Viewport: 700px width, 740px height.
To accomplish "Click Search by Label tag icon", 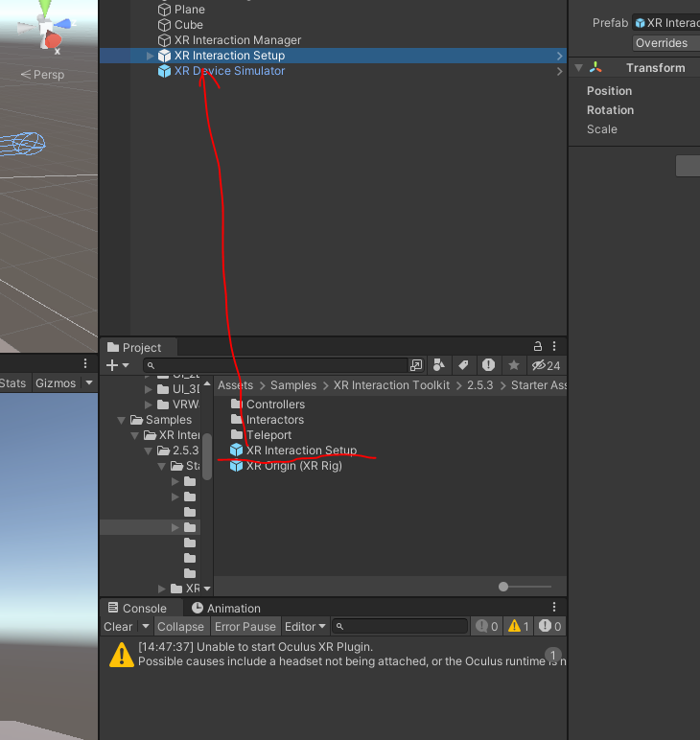I will click(463, 365).
